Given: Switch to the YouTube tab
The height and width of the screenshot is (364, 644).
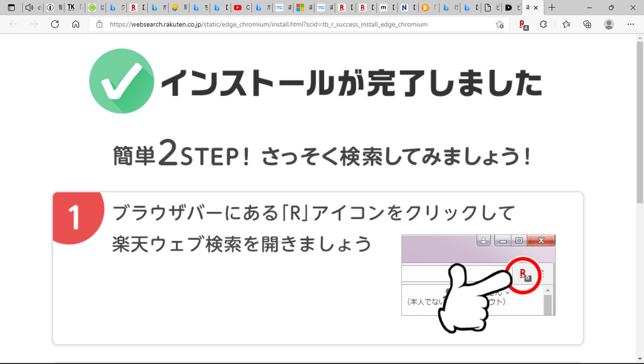Looking at the screenshot, I should [x=241, y=8].
